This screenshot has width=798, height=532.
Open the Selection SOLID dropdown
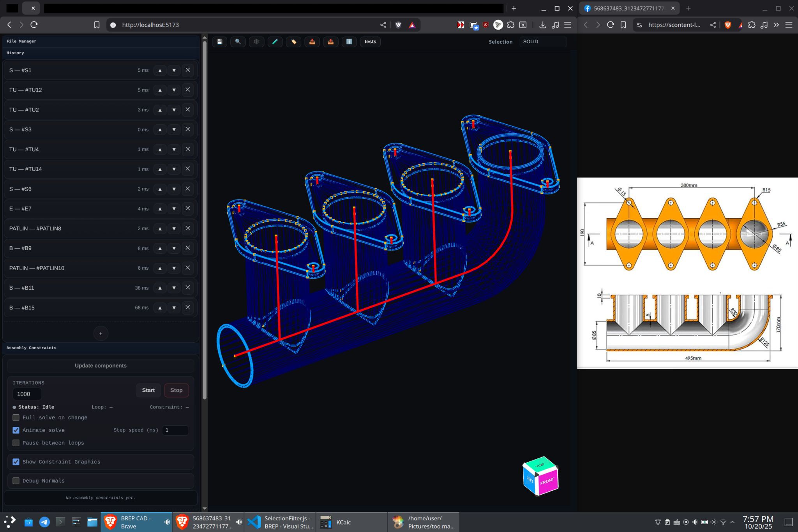(543, 42)
